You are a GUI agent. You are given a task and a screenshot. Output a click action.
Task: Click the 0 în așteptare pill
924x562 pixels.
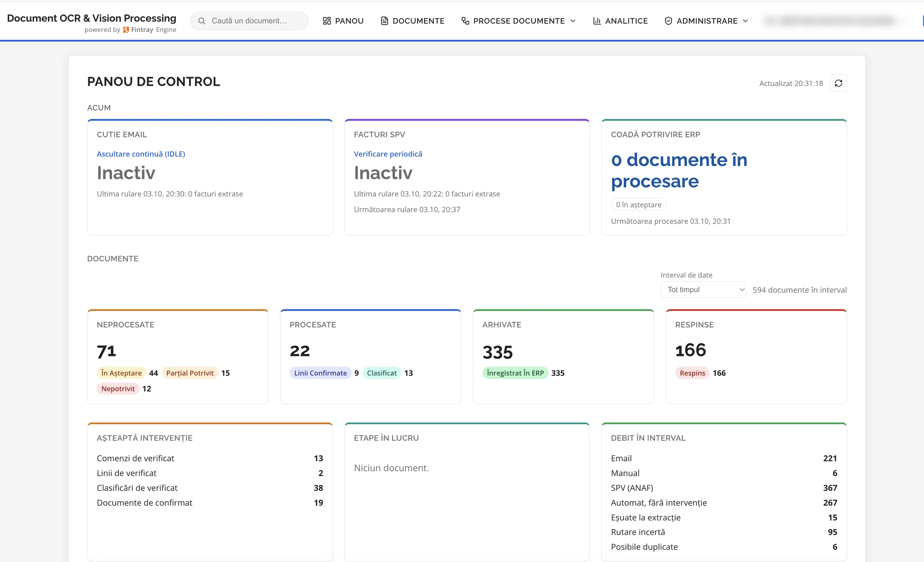(x=639, y=205)
